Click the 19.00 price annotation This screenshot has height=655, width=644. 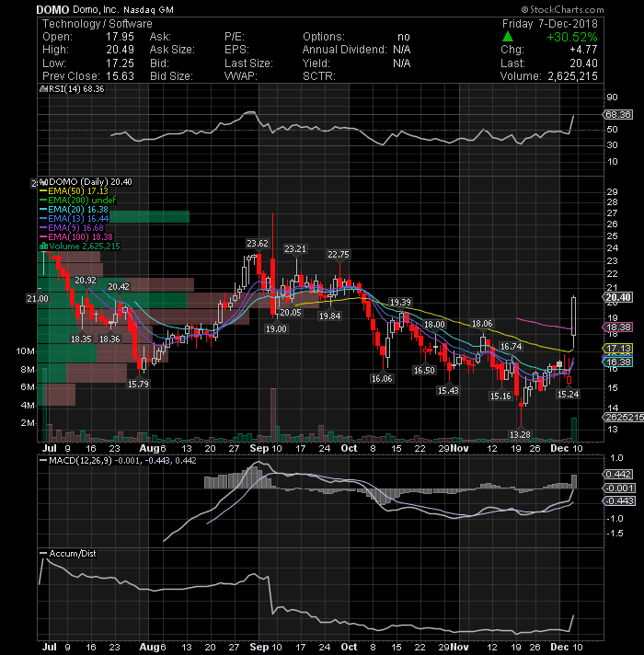click(x=276, y=329)
